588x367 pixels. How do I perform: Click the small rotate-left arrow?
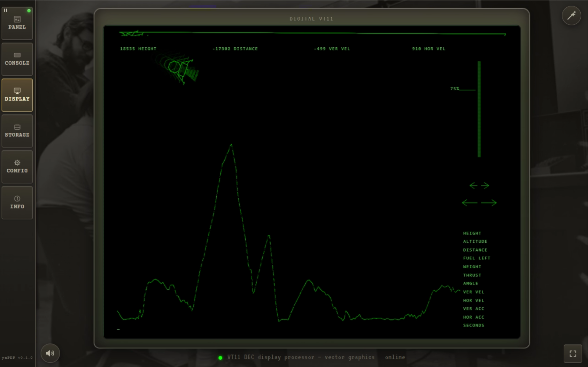tap(473, 185)
